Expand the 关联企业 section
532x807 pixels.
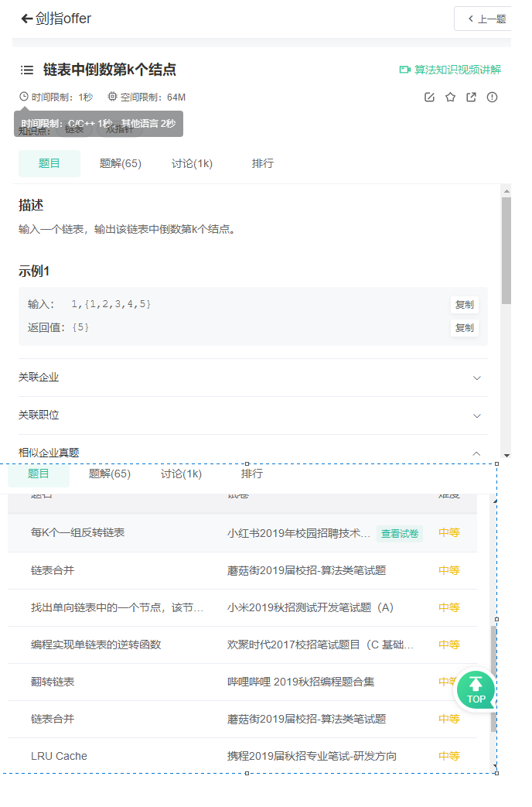click(253, 378)
